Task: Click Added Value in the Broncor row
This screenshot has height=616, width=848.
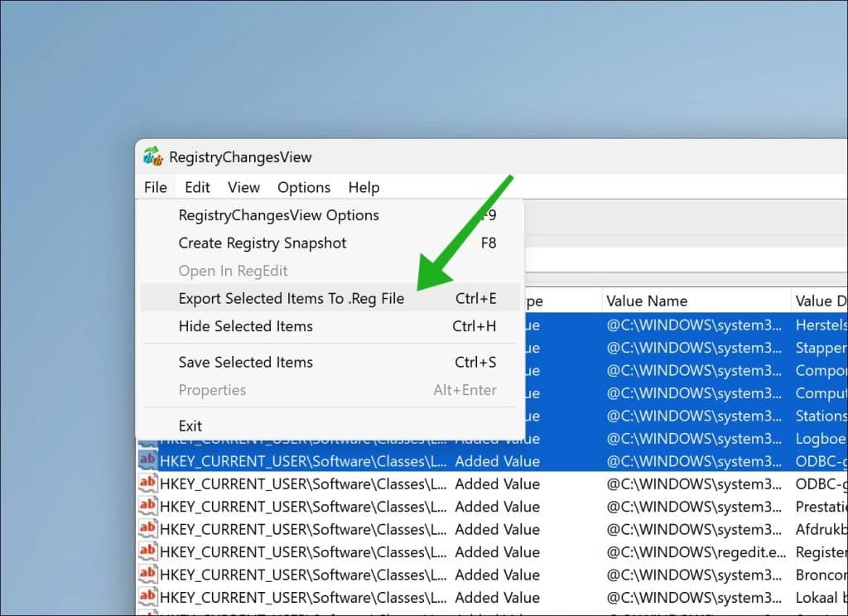Action: coord(497,575)
